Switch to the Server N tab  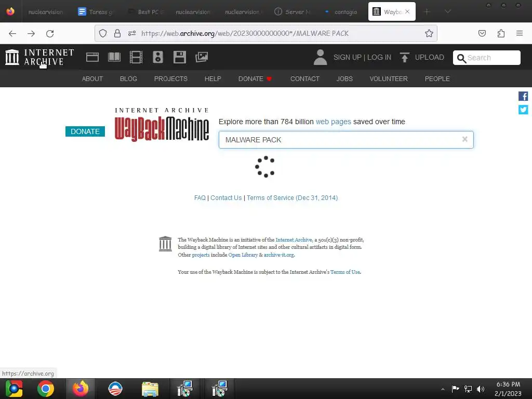pos(293,11)
